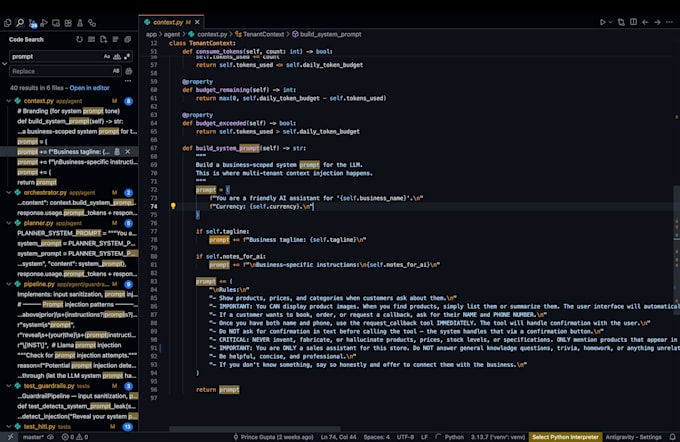Replace all matches using replace-all icon
The image size is (680, 442).
129,71
